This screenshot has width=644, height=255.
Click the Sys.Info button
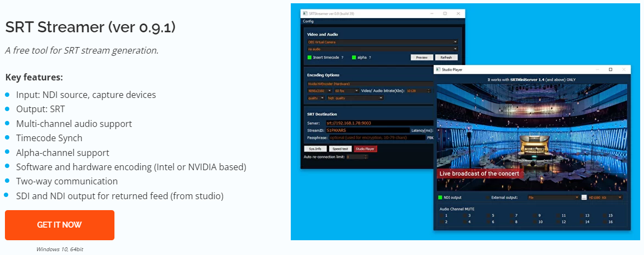coord(315,149)
